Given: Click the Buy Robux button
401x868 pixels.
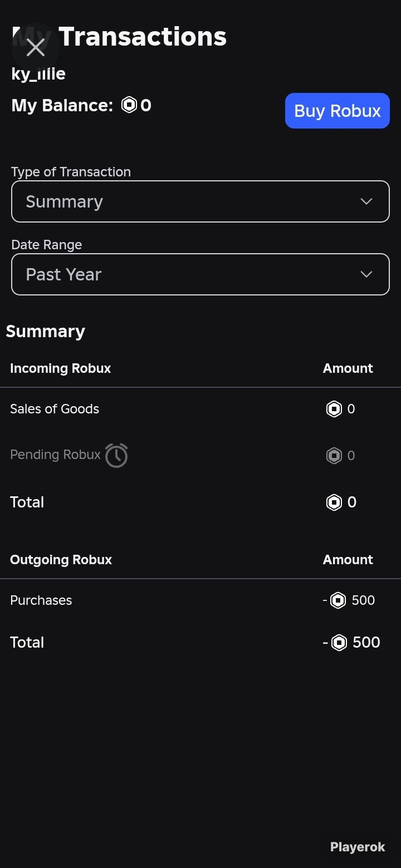Looking at the screenshot, I should point(338,111).
